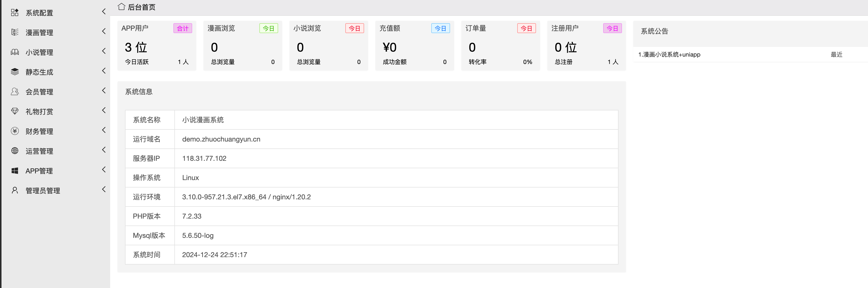Click the 漫画管理 sidebar icon
Image resolution: width=868 pixels, height=288 pixels.
coord(15,32)
